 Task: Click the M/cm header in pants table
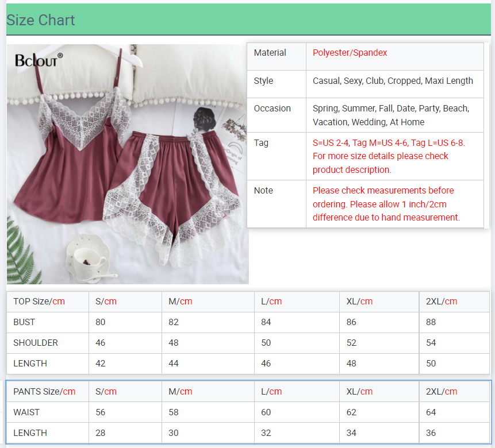pos(181,392)
